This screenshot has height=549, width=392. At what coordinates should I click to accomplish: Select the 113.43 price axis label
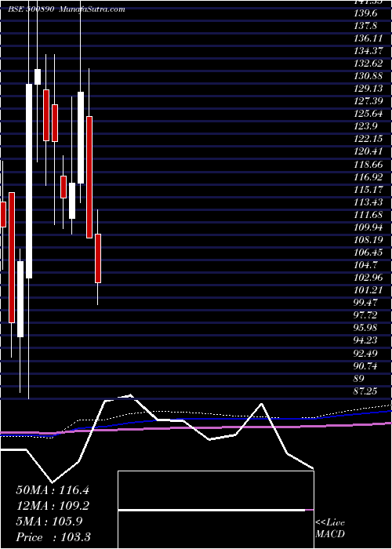[368, 202]
